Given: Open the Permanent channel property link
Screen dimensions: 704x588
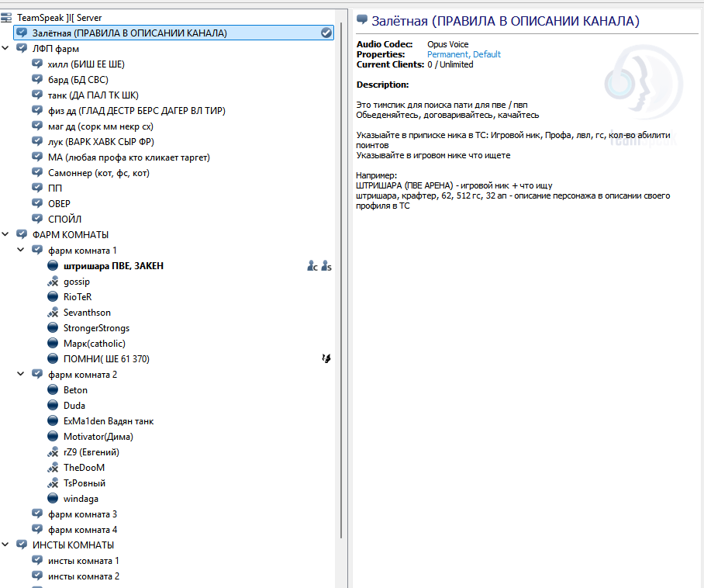Looking at the screenshot, I should (447, 54).
